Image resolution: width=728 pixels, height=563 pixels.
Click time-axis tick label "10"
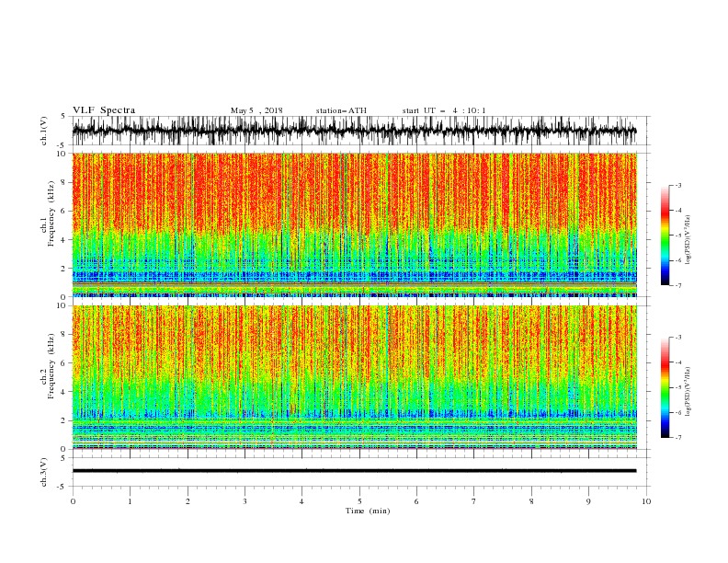(x=646, y=501)
